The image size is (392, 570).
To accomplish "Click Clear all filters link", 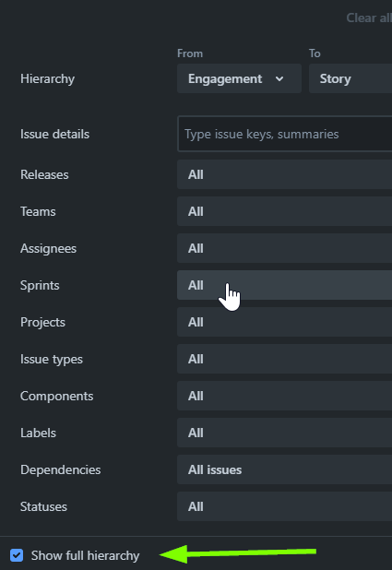I will (x=369, y=18).
